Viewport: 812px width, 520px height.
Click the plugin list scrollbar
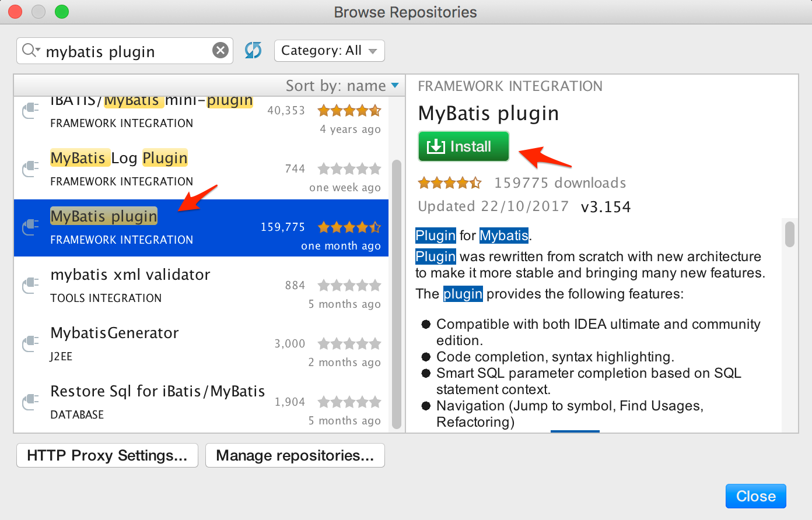point(397,294)
